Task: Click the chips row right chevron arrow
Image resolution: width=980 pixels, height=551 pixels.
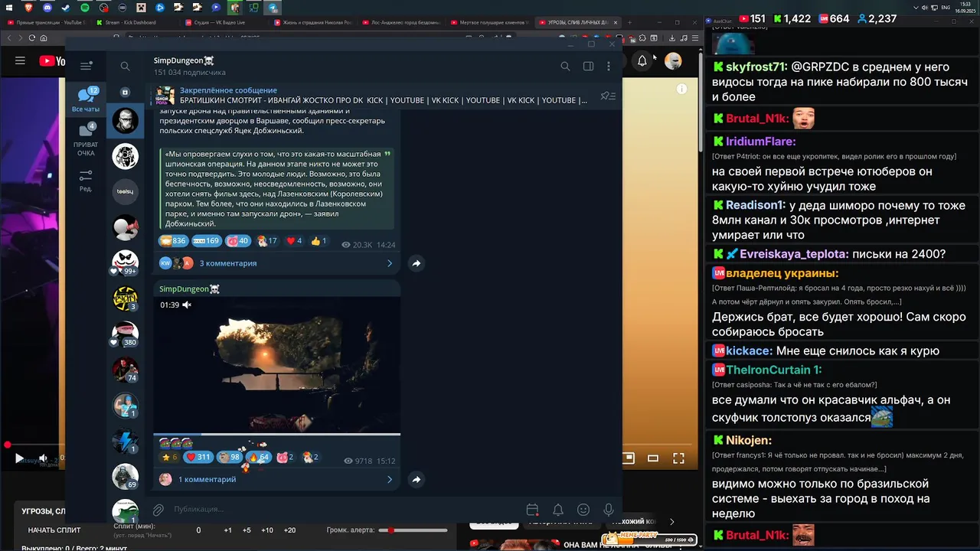Action: (672, 522)
